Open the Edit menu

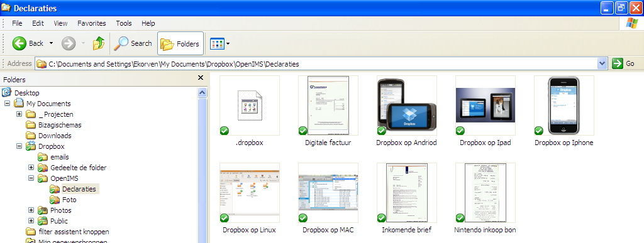[38, 23]
